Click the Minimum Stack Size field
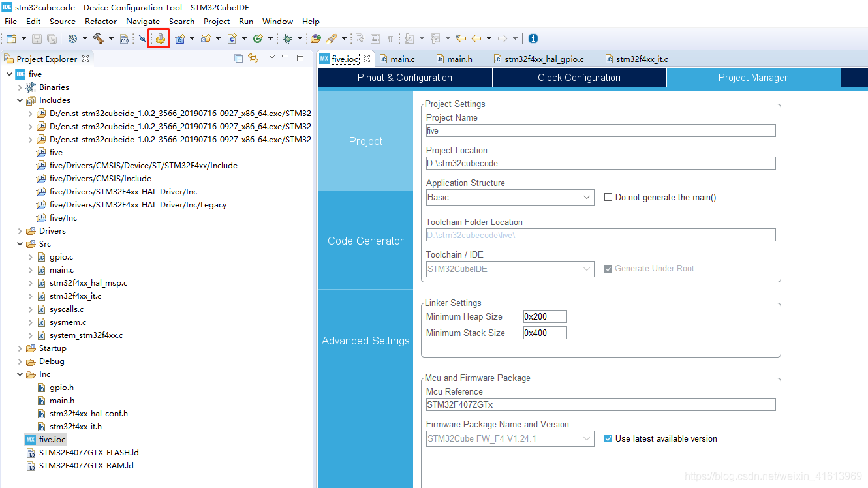Screen dimensions: 868x488 pos(545,333)
